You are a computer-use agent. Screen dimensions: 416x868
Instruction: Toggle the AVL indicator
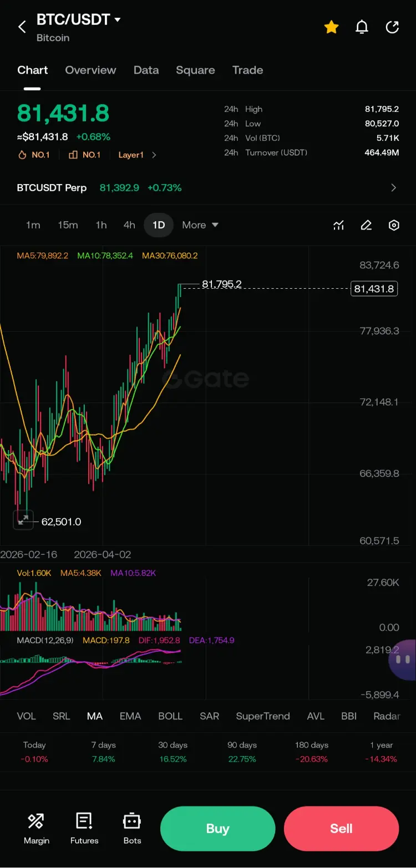coord(316,716)
